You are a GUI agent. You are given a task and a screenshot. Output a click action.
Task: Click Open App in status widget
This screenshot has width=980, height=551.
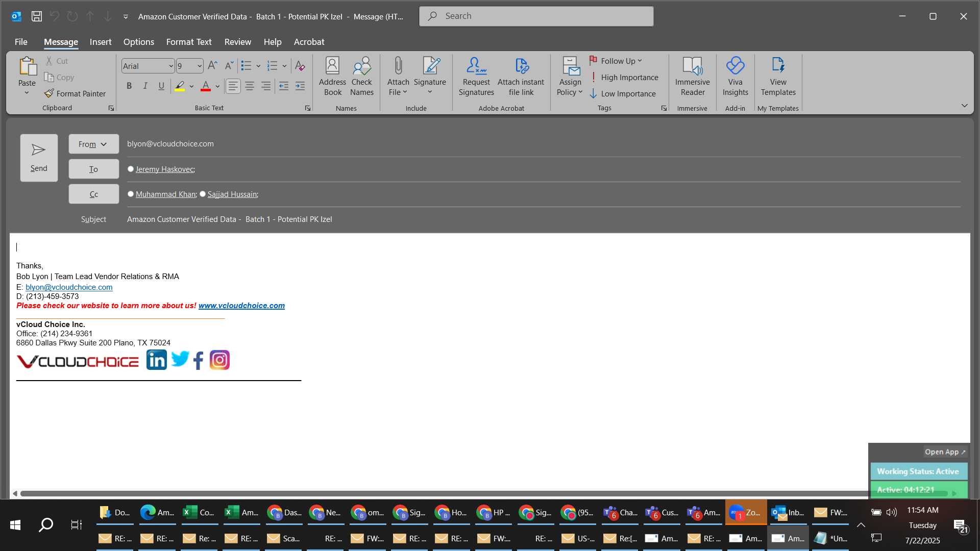coord(945,452)
